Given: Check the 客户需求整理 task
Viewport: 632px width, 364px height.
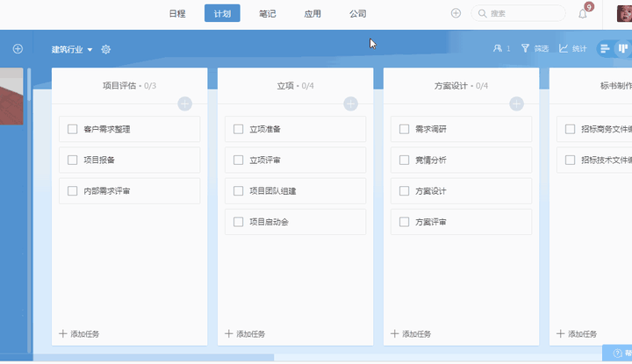Looking at the screenshot, I should point(73,129).
